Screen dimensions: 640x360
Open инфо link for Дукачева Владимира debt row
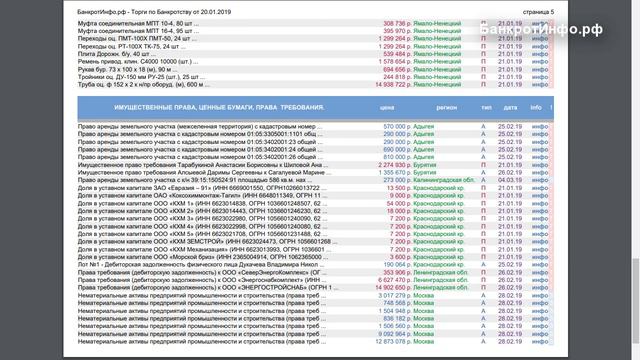pos(540,265)
